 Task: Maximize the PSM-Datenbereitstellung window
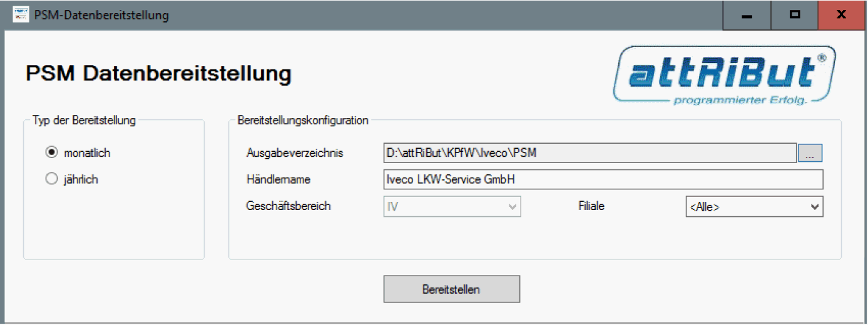click(x=794, y=15)
